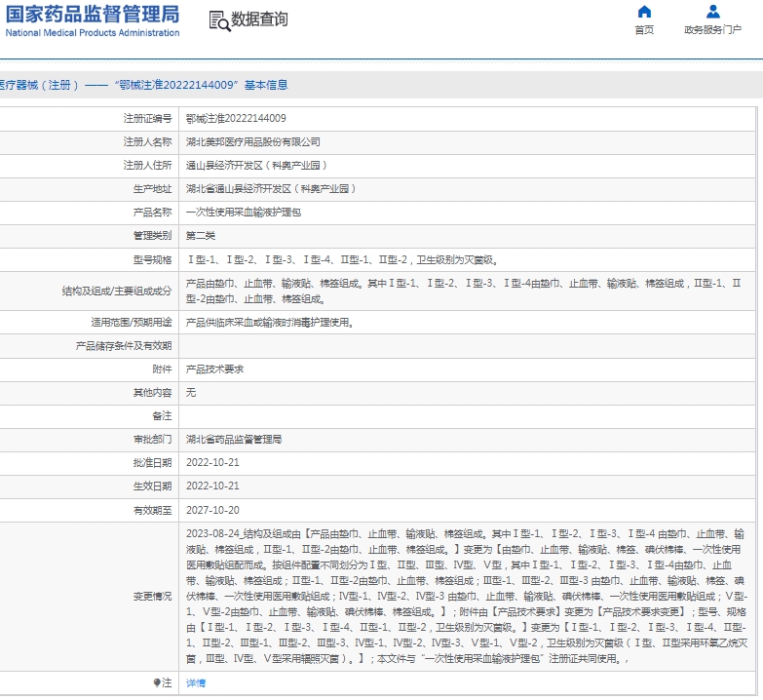Select the 型号规格 value text
The width and height of the screenshot is (763, 700).
pyautogui.click(x=343, y=260)
